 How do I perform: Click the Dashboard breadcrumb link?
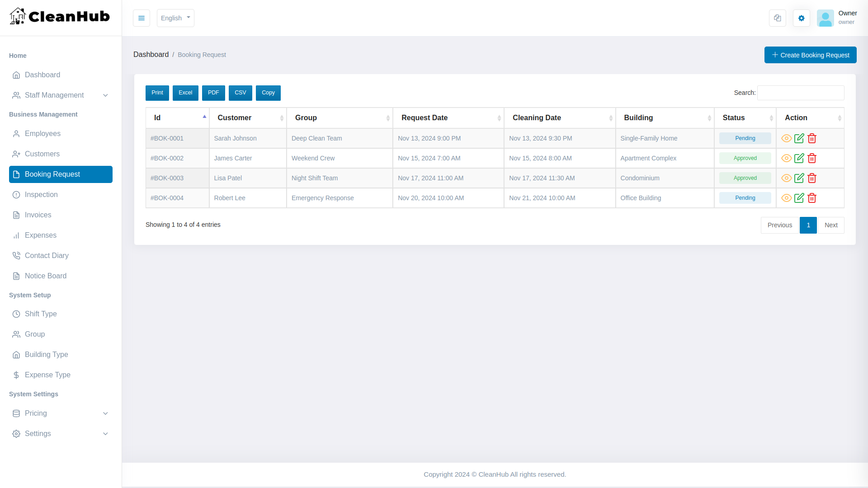(x=151, y=54)
